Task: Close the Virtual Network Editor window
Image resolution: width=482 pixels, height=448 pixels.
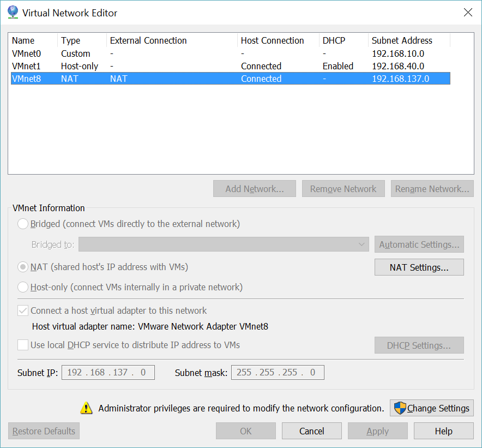Action: [x=468, y=13]
